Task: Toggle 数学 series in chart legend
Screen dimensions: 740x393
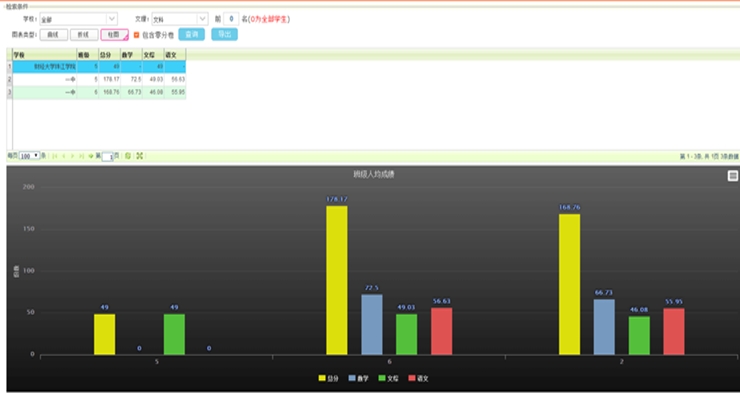Action: [359, 378]
